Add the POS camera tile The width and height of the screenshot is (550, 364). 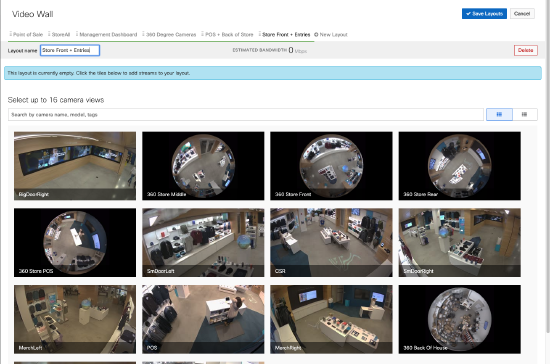203,319
